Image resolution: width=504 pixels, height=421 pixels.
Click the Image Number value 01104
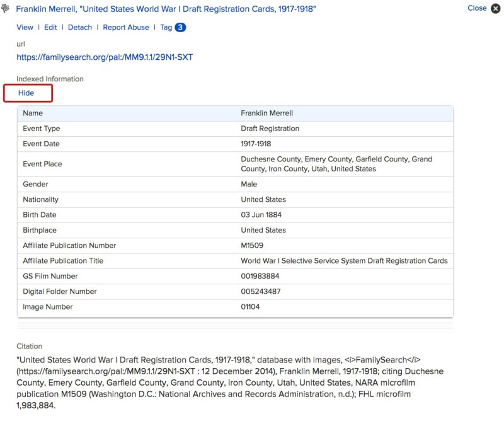250,307
